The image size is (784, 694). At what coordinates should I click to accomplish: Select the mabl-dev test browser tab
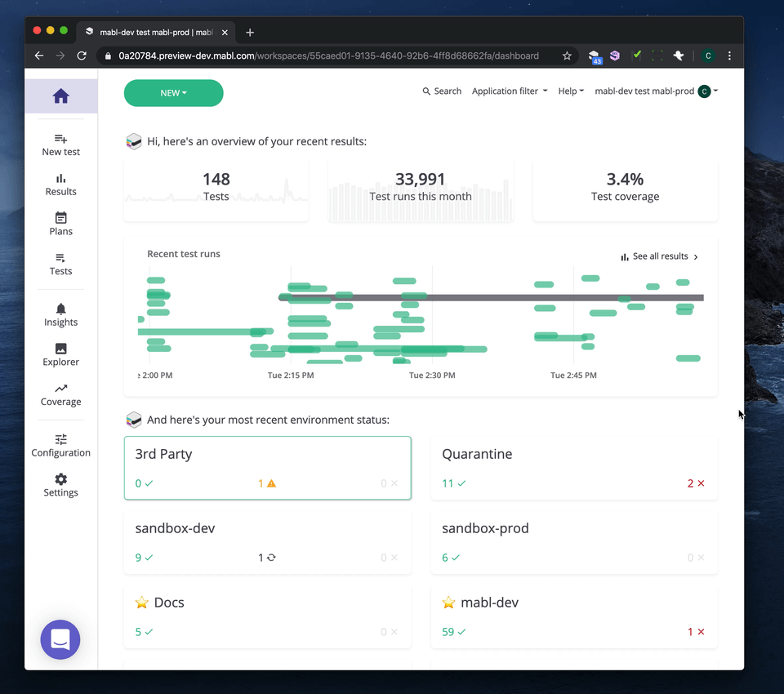click(157, 33)
